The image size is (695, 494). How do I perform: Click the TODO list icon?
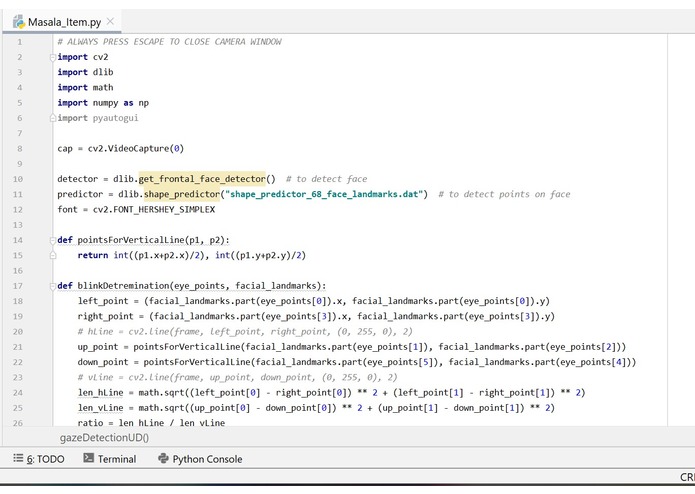18,458
